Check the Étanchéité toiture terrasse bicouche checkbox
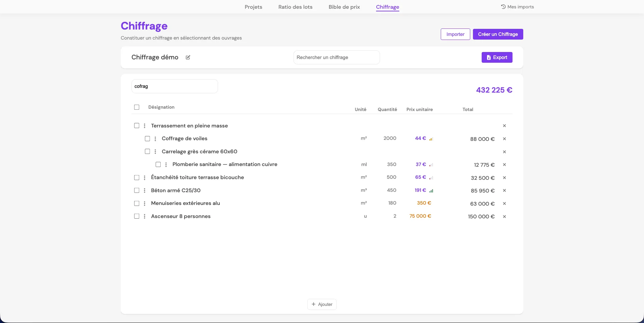 point(137,177)
